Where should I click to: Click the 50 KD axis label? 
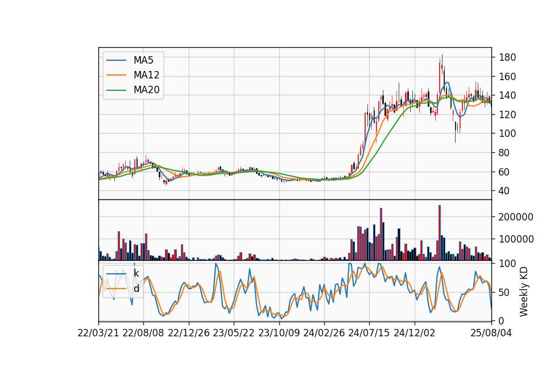(504, 293)
